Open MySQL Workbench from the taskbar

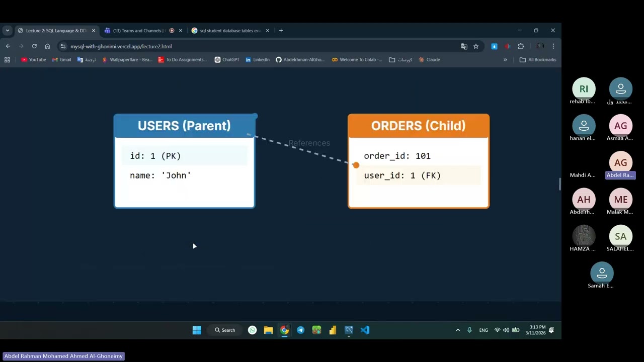point(349,330)
